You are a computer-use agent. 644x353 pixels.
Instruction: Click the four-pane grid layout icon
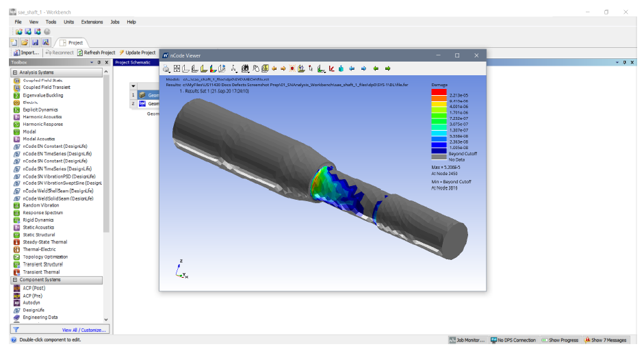point(177,68)
